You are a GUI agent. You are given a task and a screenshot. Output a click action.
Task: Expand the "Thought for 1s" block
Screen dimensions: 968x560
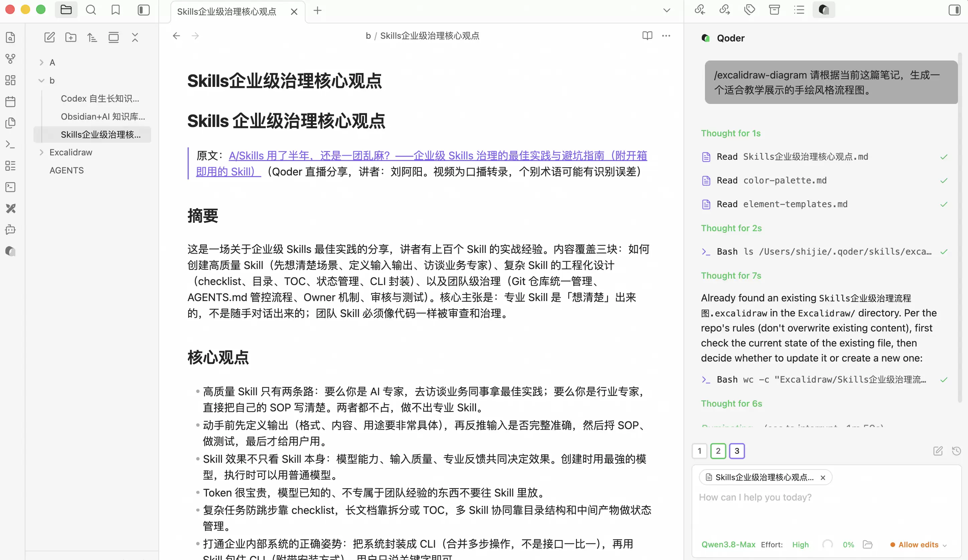pyautogui.click(x=731, y=133)
